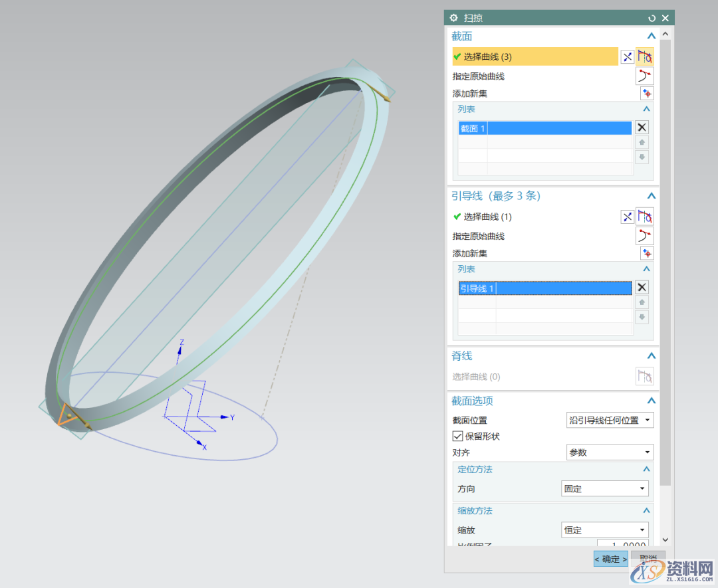Click the reverse direction icon in 引导线 section
This screenshot has height=588, width=718.
[x=627, y=217]
